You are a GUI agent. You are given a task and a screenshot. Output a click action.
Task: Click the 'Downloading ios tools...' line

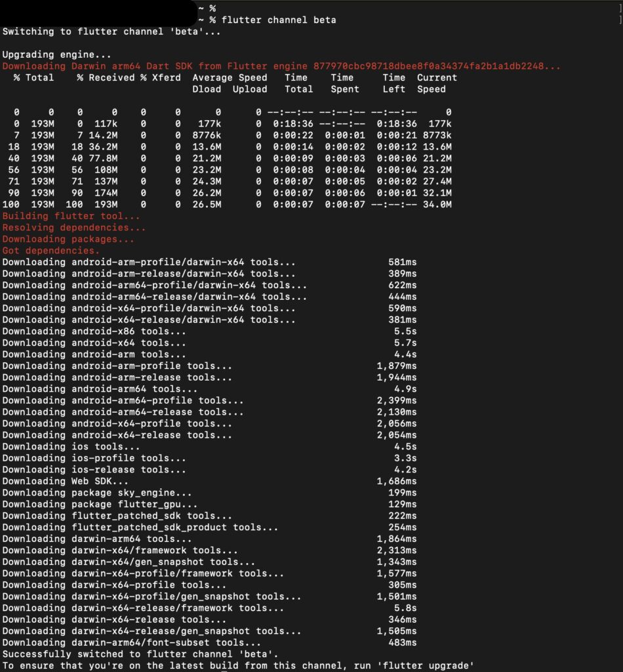pos(71,447)
